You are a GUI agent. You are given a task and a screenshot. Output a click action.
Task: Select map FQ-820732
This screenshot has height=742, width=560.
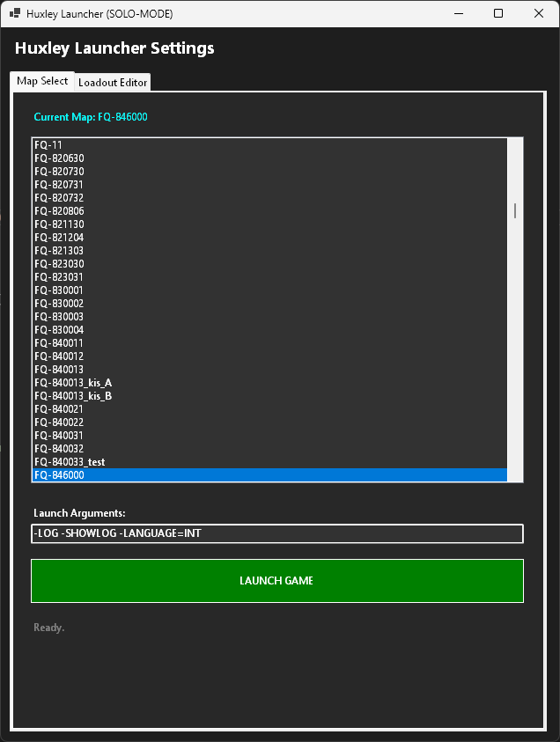click(x=269, y=198)
